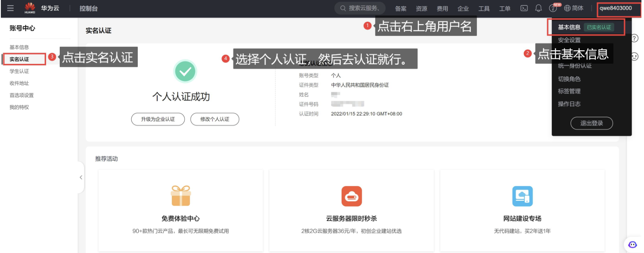Open the 网站建设专场 card title
The image size is (644, 253).
[522, 218]
